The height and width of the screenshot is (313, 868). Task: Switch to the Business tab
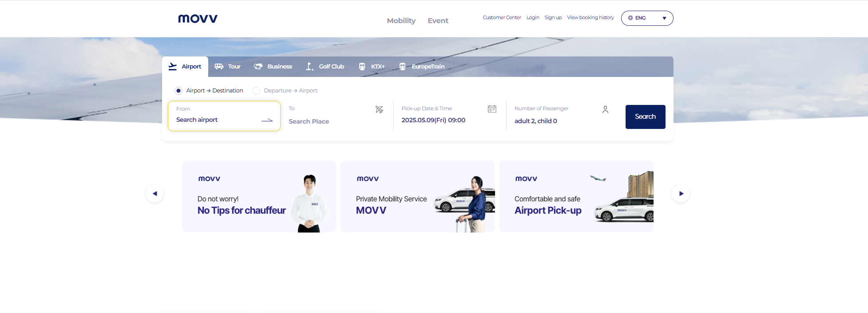273,67
